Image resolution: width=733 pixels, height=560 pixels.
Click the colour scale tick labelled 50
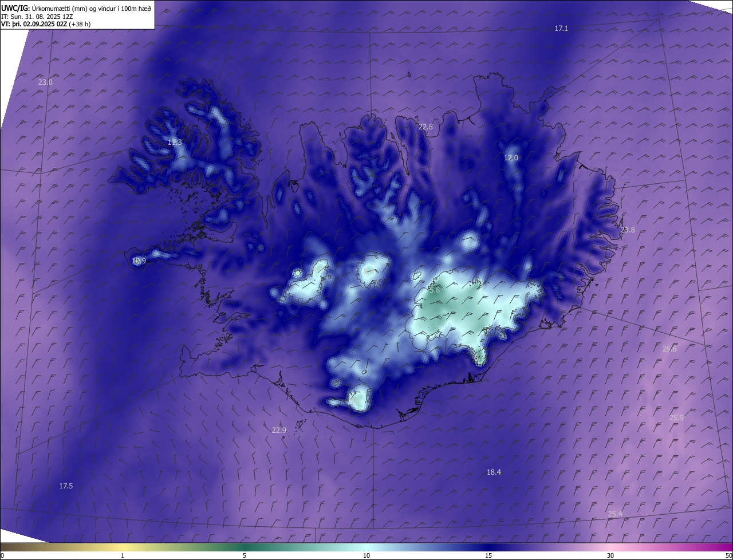(728, 555)
